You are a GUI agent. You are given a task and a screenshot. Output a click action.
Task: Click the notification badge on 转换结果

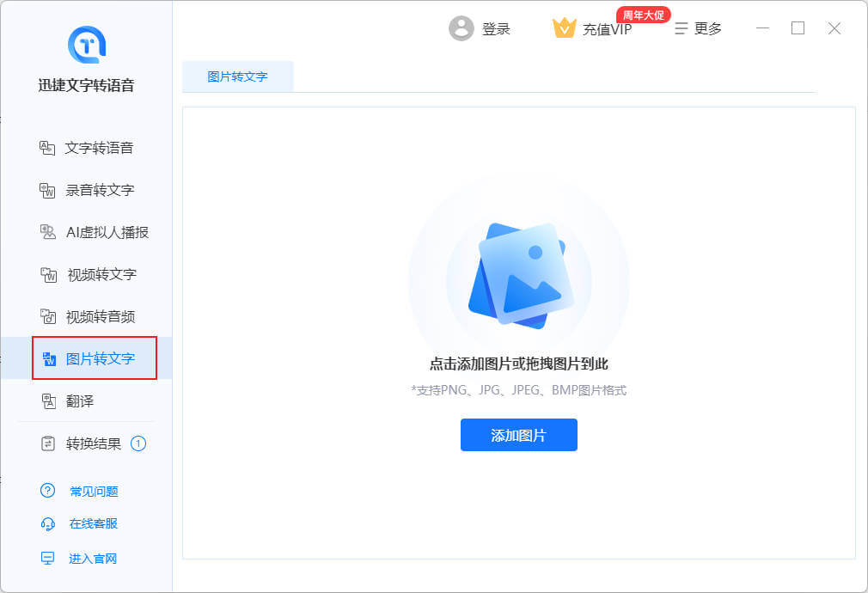click(x=138, y=443)
